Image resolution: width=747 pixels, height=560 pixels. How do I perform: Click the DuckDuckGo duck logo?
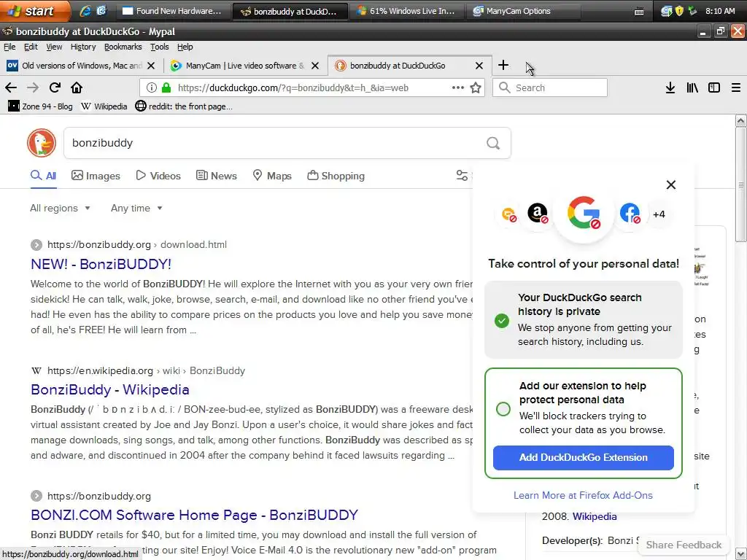[x=42, y=143]
